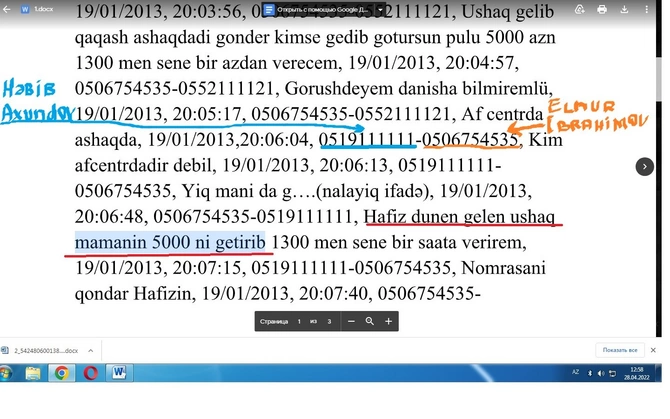Switch to Google Chrome in taskbar
670x419 pixels.
pyautogui.click(x=62, y=373)
